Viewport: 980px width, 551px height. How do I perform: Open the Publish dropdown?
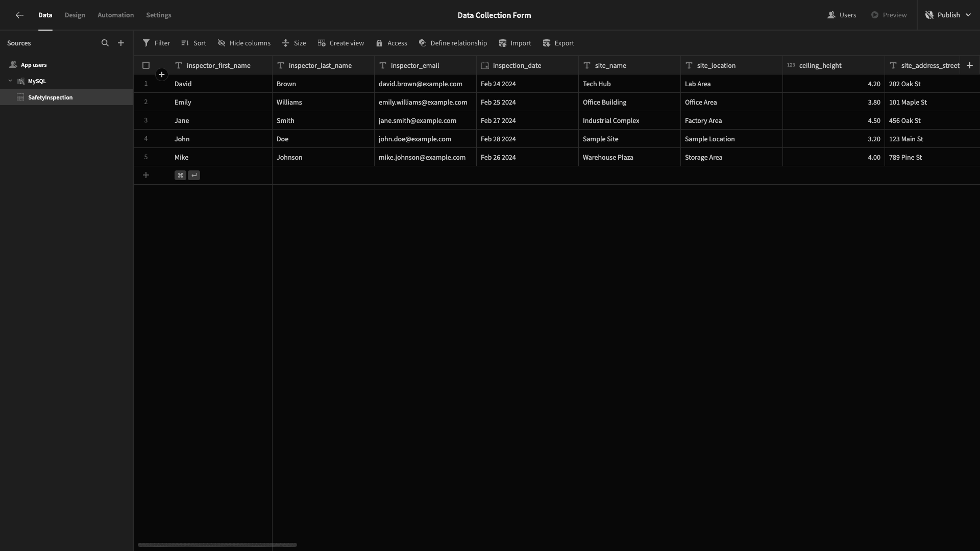coord(948,15)
